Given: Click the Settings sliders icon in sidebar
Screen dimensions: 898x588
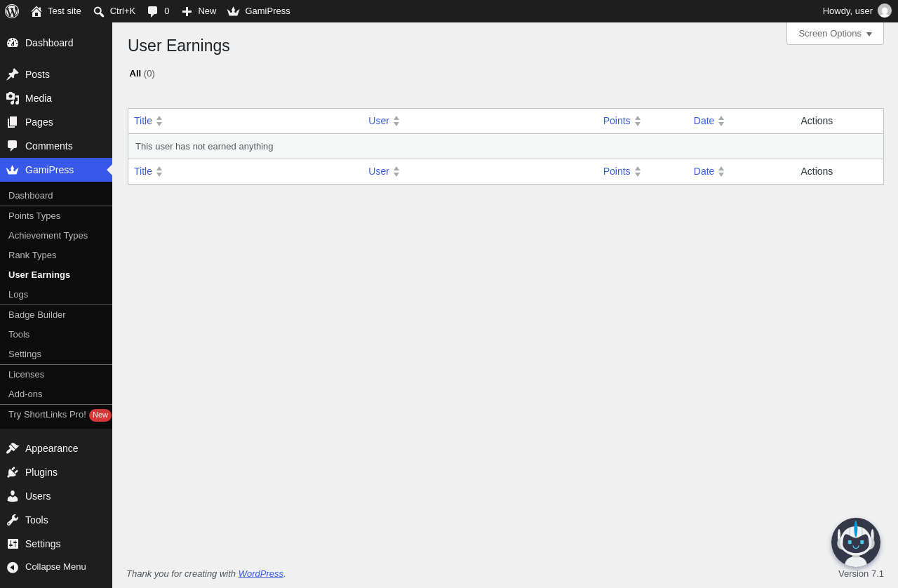Looking at the screenshot, I should tap(13, 544).
